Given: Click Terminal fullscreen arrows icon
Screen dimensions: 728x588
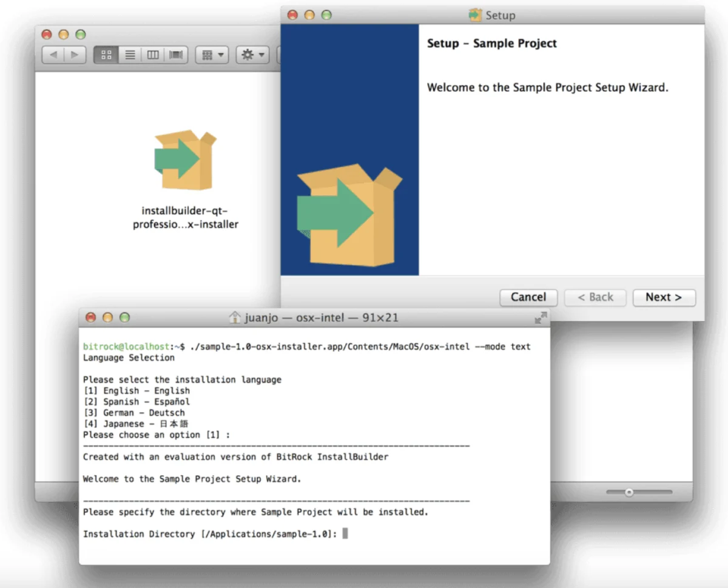Looking at the screenshot, I should click(x=540, y=317).
